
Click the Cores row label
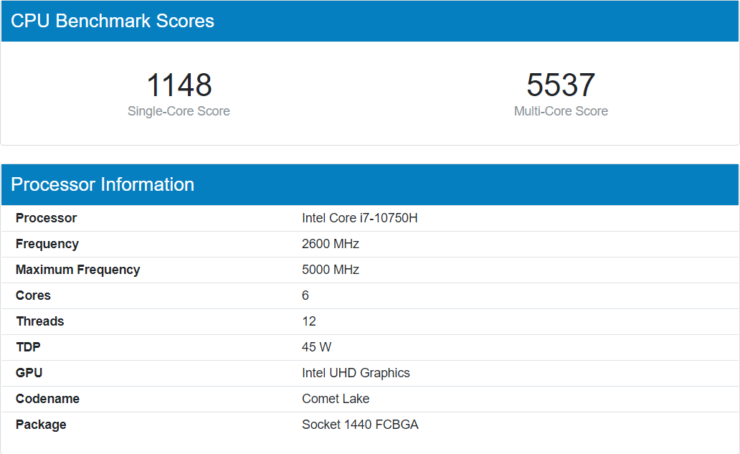click(x=33, y=296)
